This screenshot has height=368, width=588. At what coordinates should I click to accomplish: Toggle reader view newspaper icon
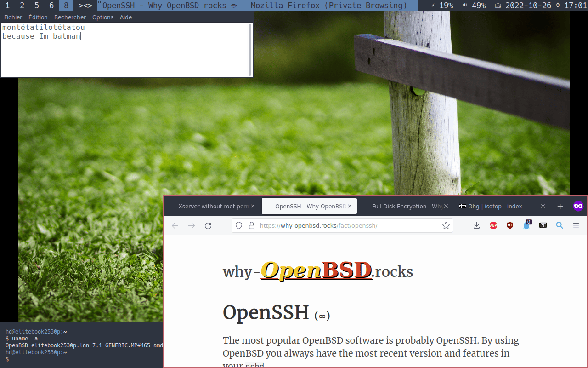543,225
